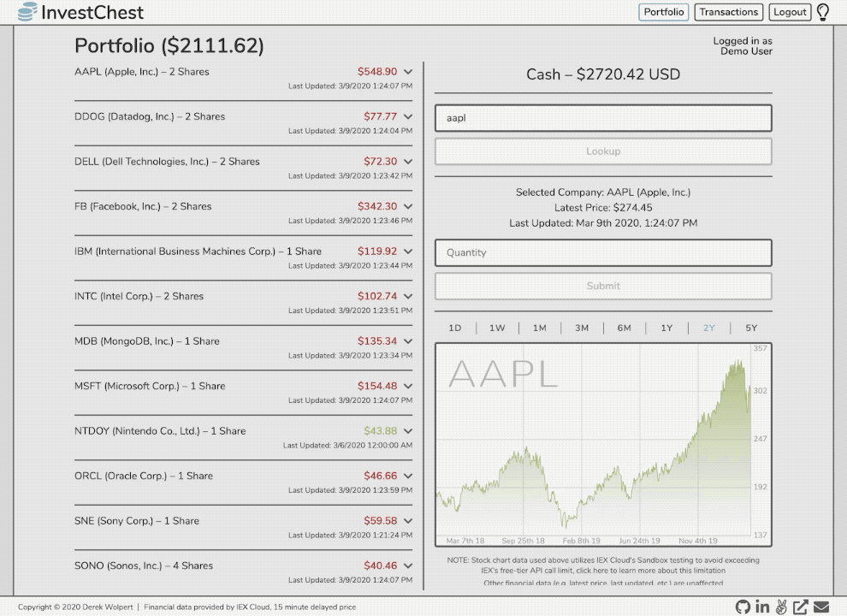Click the AAPL stock price chart
The width and height of the screenshot is (847, 616).
pos(603,444)
